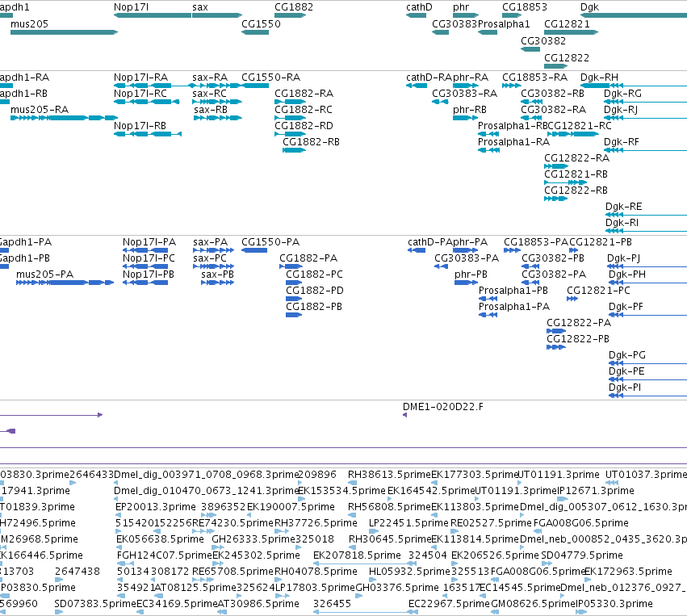Click the HL05932.5prime EST label
This screenshot has height=616, width=687.
point(409,572)
